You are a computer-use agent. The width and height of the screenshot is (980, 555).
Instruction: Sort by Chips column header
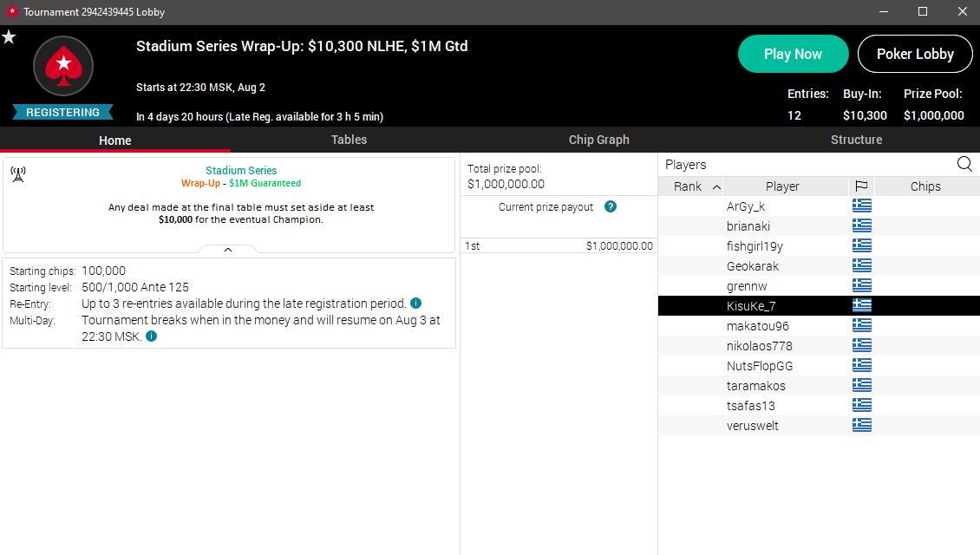(x=925, y=186)
